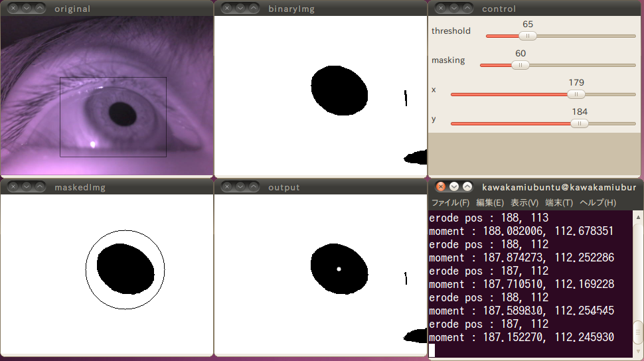Viewport: 644px width, 361px height.
Task: Minimize the output window
Action: (x=240, y=186)
